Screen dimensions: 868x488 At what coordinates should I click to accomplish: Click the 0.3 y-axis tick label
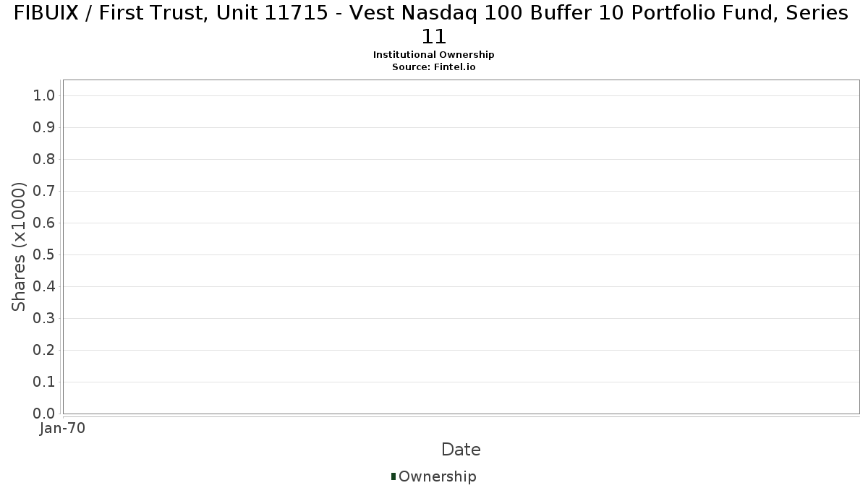coord(44,319)
